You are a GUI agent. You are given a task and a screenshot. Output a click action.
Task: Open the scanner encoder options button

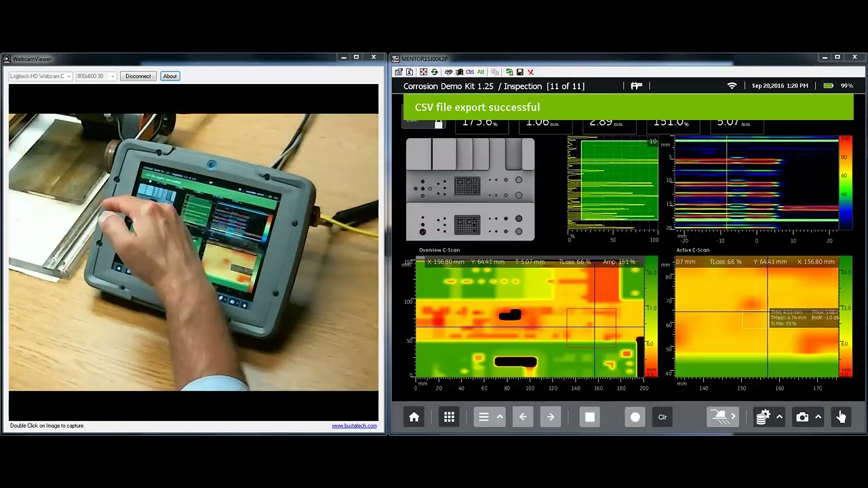click(x=722, y=417)
